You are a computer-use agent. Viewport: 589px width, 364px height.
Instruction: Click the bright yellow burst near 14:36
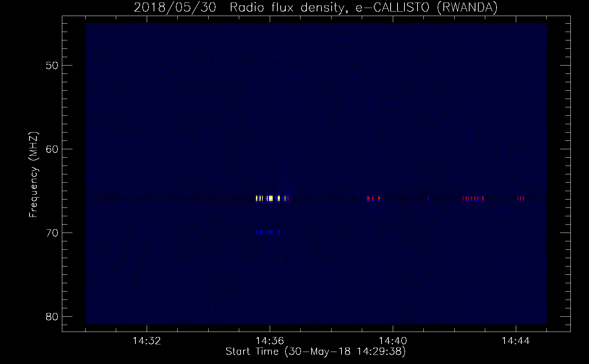click(272, 198)
